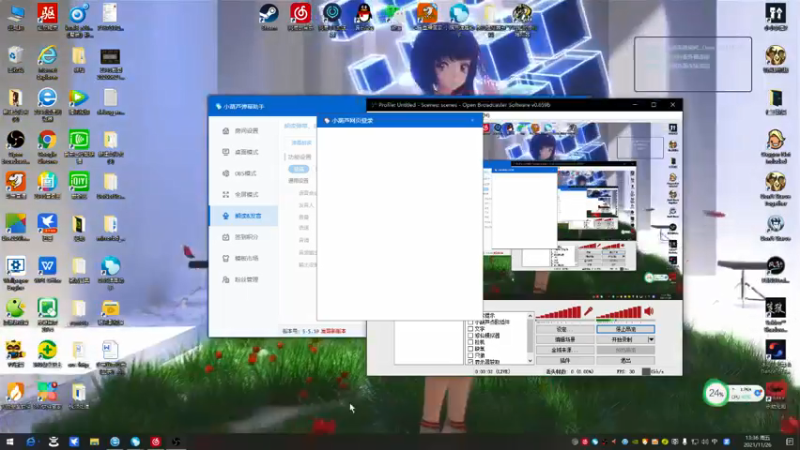Open the fans management sidebar entry icon
Image resolution: width=800 pixels, height=450 pixels.
click(x=226, y=280)
